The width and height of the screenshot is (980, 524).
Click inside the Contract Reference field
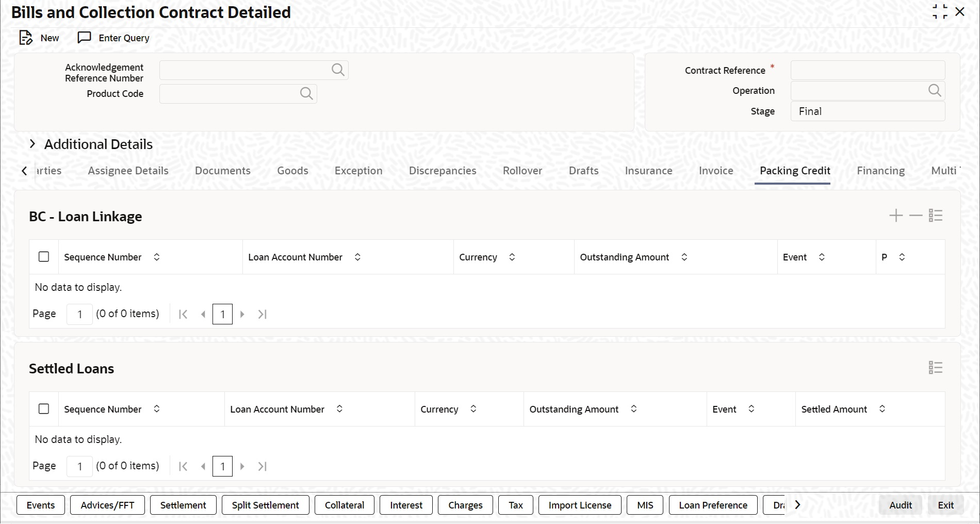pyautogui.click(x=867, y=70)
